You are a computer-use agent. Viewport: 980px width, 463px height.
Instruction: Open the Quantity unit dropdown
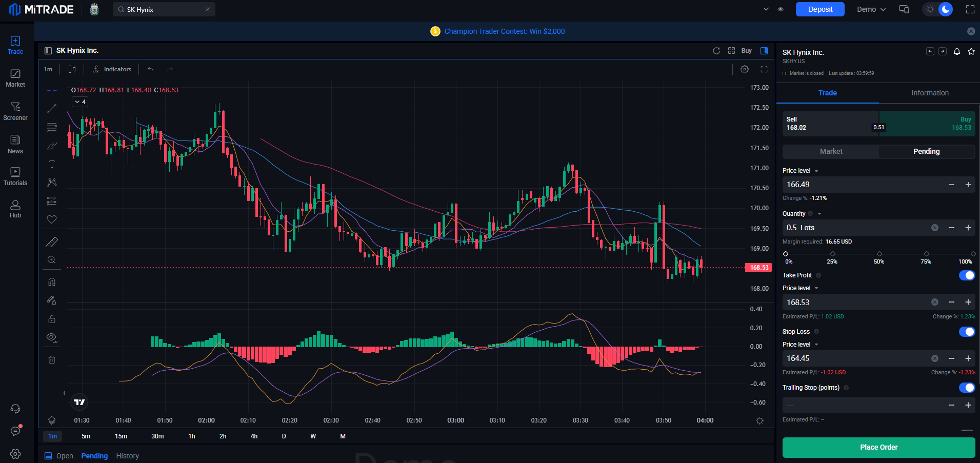(819, 214)
